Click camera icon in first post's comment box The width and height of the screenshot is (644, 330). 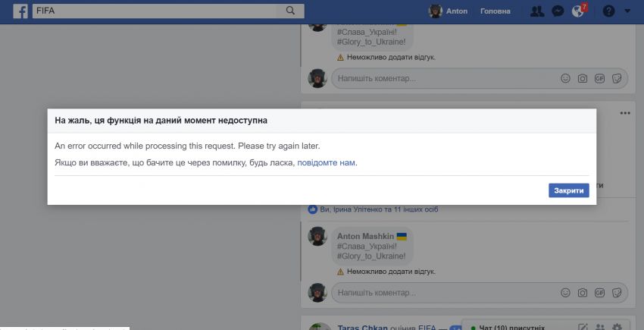[583, 78]
